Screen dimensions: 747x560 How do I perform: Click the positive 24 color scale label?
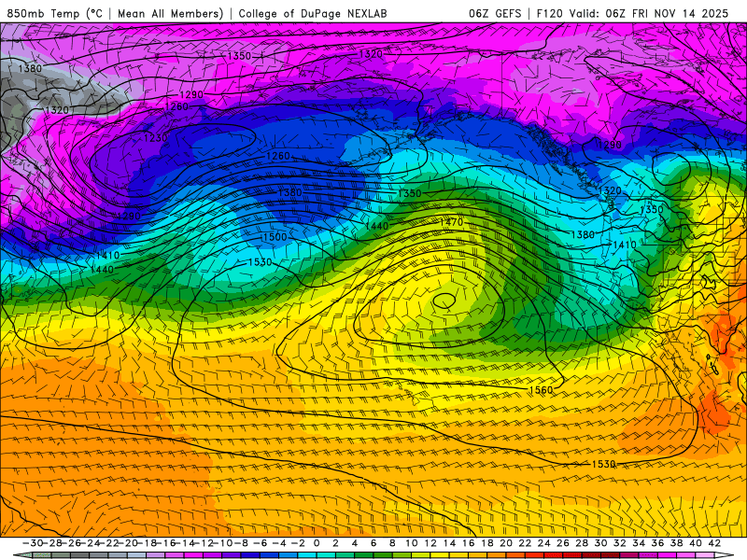click(544, 543)
